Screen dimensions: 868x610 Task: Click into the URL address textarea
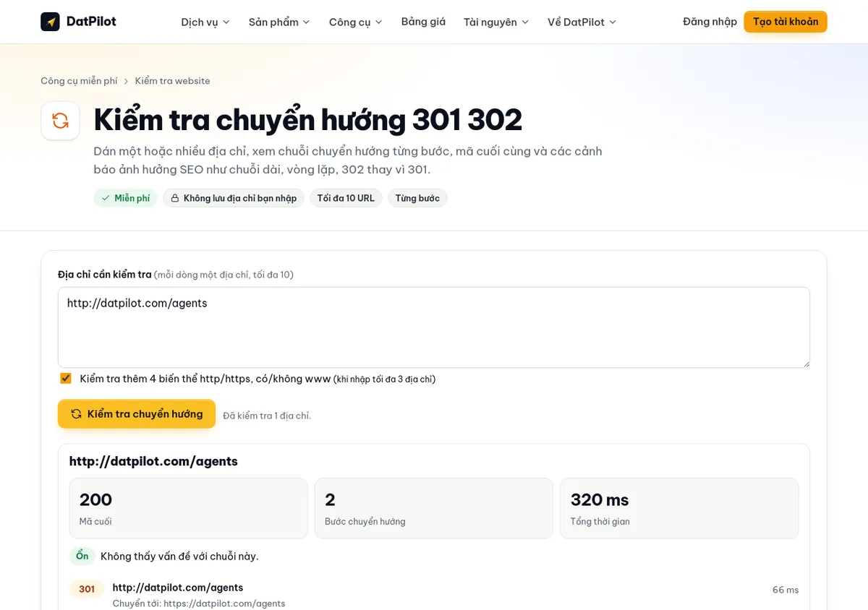(434, 327)
